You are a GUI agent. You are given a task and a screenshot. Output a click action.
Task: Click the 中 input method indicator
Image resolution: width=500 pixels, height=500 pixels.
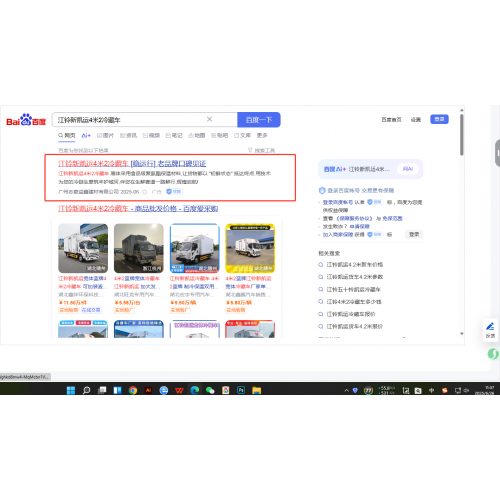tap(431, 390)
